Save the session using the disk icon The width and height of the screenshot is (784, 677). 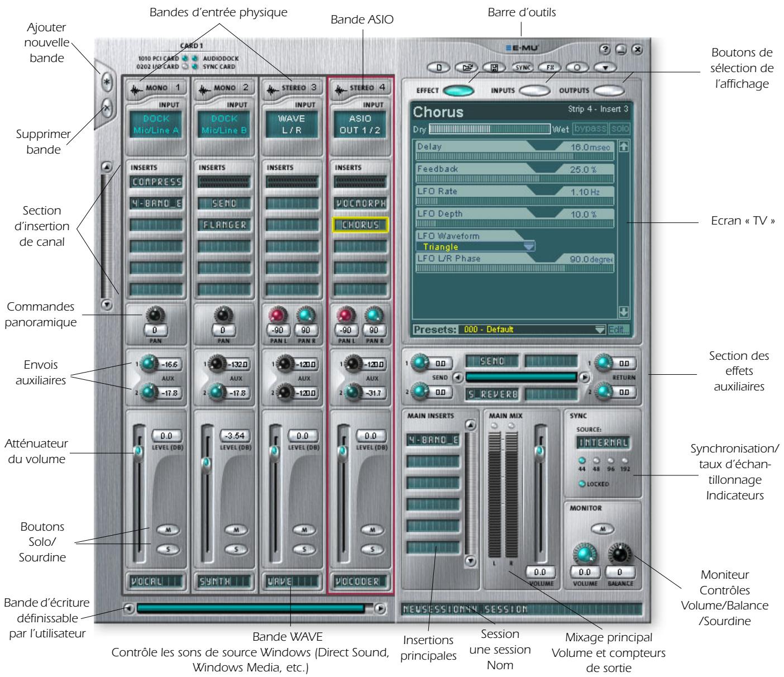pyautogui.click(x=494, y=66)
